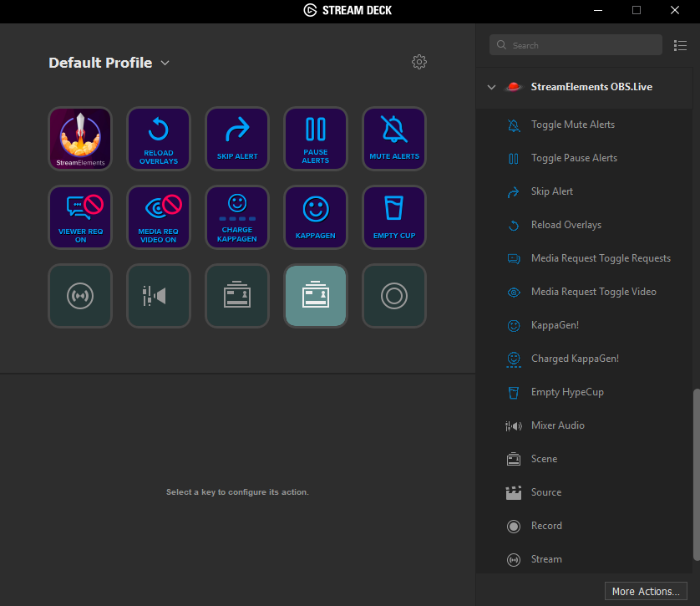Image resolution: width=700 pixels, height=606 pixels.
Task: Select the stream broadcast key in grid
Action: click(x=80, y=296)
